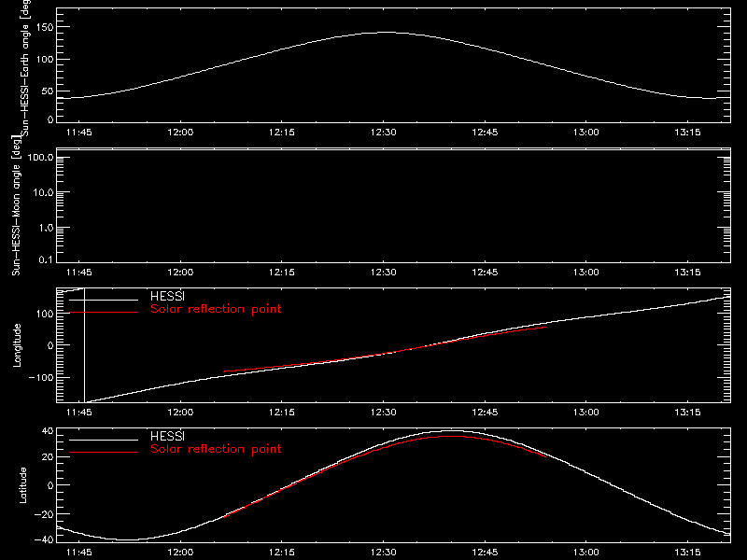Image resolution: width=747 pixels, height=560 pixels.
Task: Click the 10.0 tick on the Moon angle plot
Action: point(43,193)
